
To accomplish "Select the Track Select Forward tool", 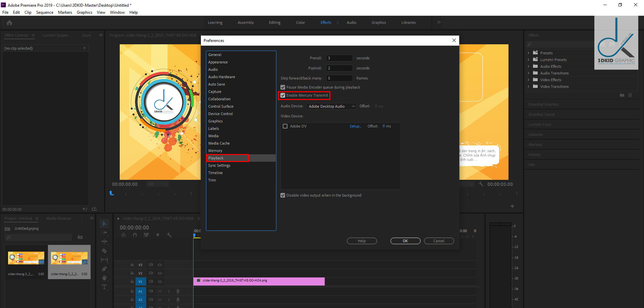I will pyautogui.click(x=104, y=233).
